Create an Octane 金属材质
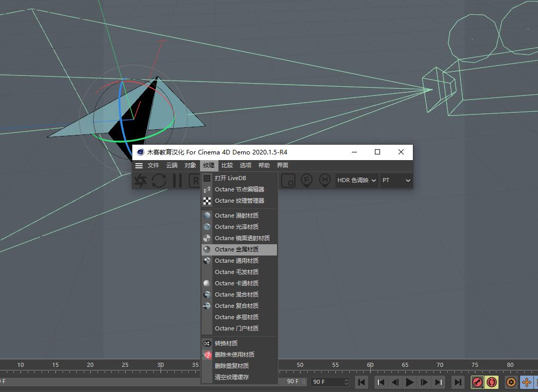The image size is (538, 392). (240, 249)
